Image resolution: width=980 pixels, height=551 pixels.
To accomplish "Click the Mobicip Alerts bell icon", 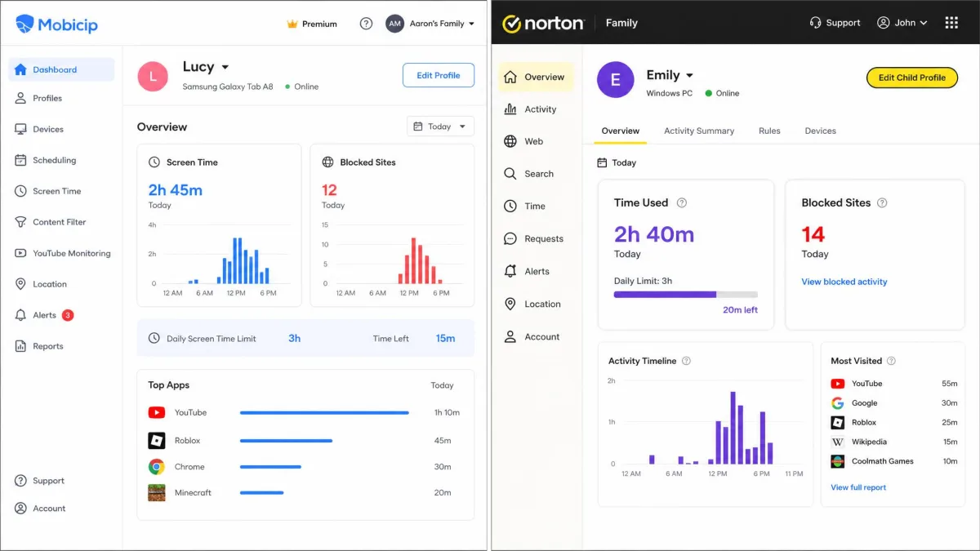I will click(20, 315).
